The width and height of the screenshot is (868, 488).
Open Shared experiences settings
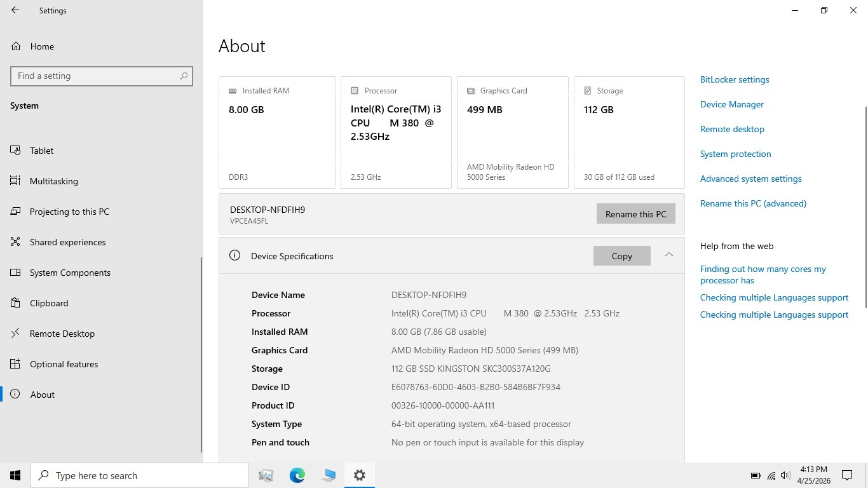point(102,242)
